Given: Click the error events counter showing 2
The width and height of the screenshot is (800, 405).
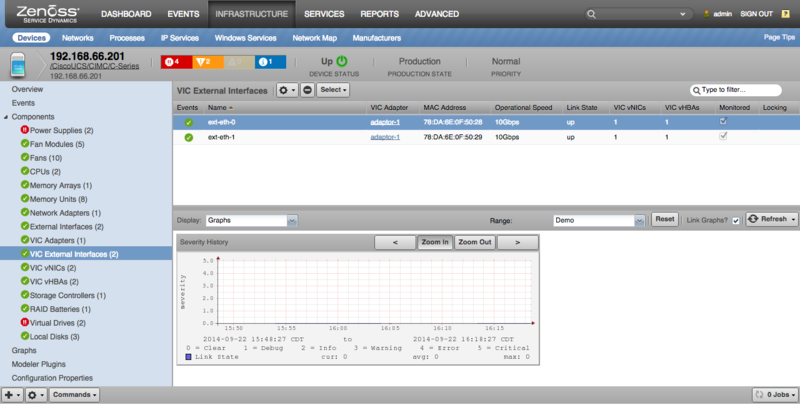Looking at the screenshot, I should (x=208, y=62).
